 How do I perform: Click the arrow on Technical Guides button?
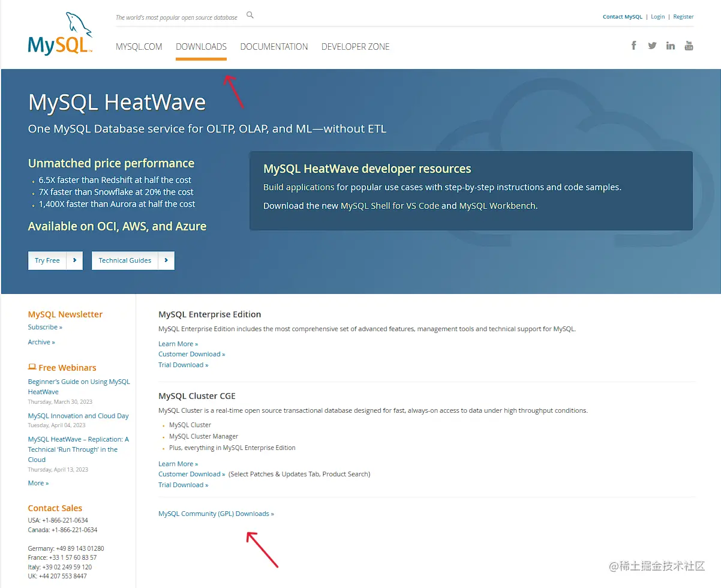click(x=166, y=260)
